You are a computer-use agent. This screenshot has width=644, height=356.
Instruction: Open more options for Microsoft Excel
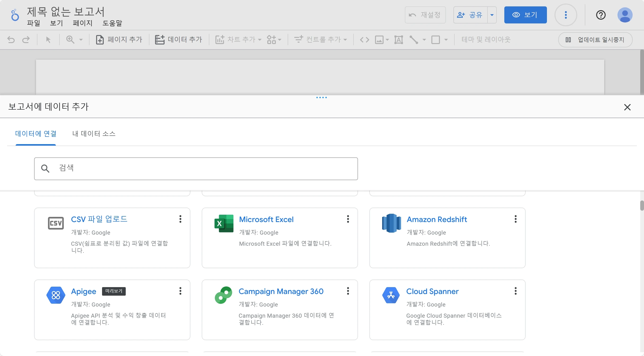348,219
